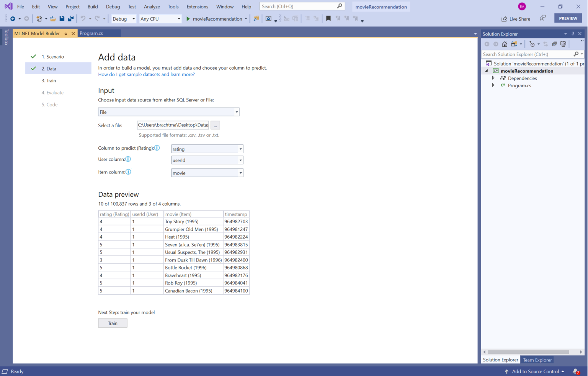Image resolution: width=588 pixels, height=376 pixels.
Task: Click 'Canadian Bacon (1995)' cell in preview
Action: [189, 291]
